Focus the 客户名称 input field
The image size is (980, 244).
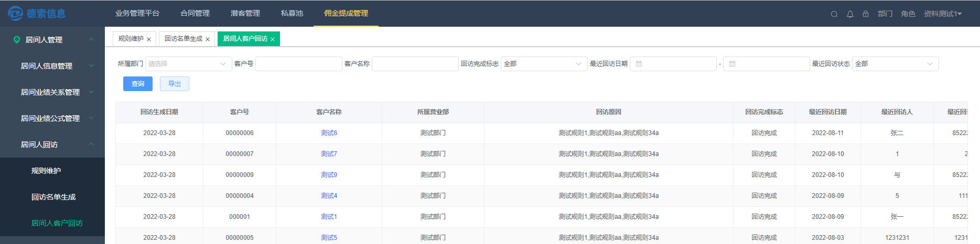(x=415, y=64)
